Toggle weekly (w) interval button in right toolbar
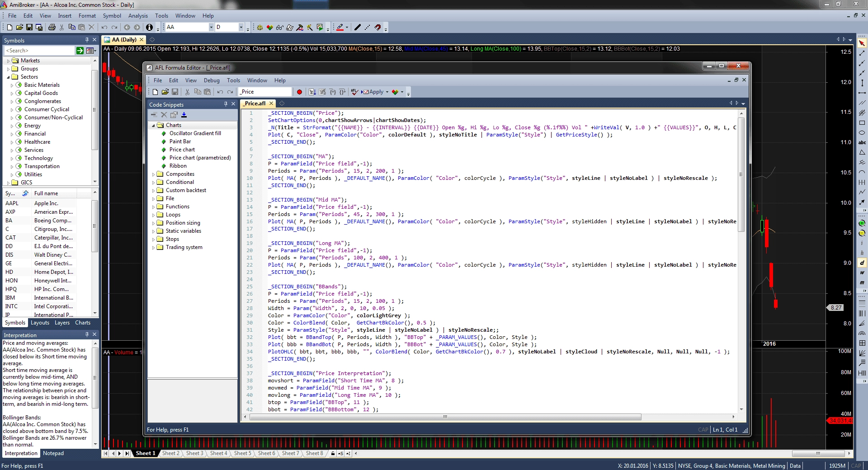Image resolution: width=868 pixels, height=470 pixels. [x=862, y=273]
